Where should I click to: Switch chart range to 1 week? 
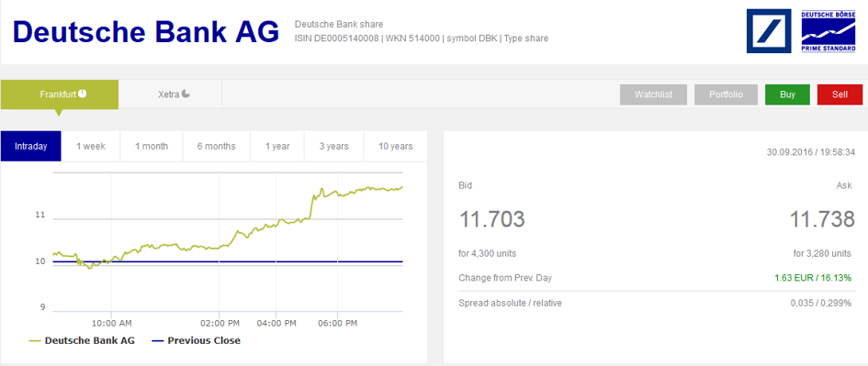(91, 147)
